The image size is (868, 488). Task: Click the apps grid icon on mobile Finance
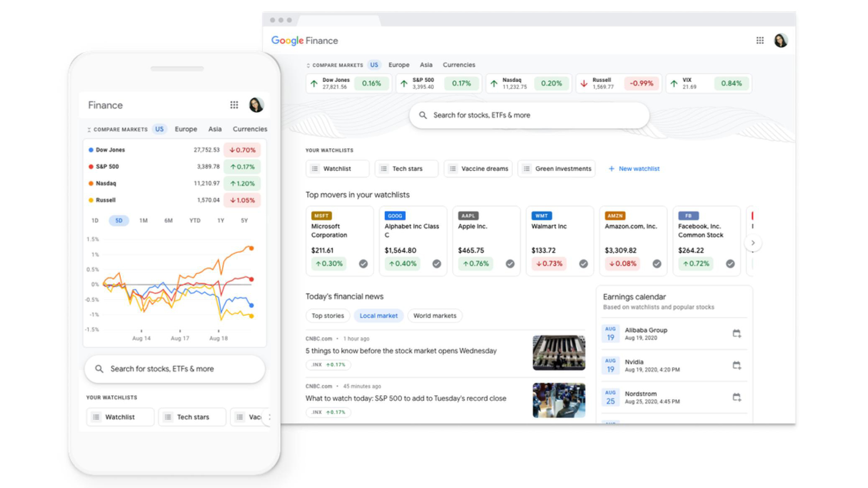coord(234,105)
